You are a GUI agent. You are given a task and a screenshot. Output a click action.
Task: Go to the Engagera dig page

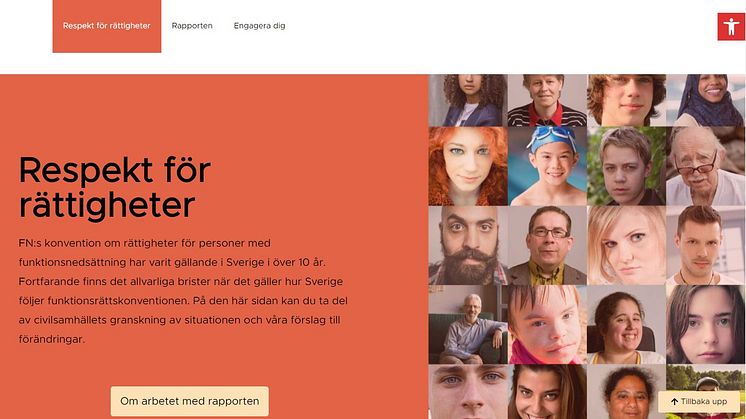259,26
